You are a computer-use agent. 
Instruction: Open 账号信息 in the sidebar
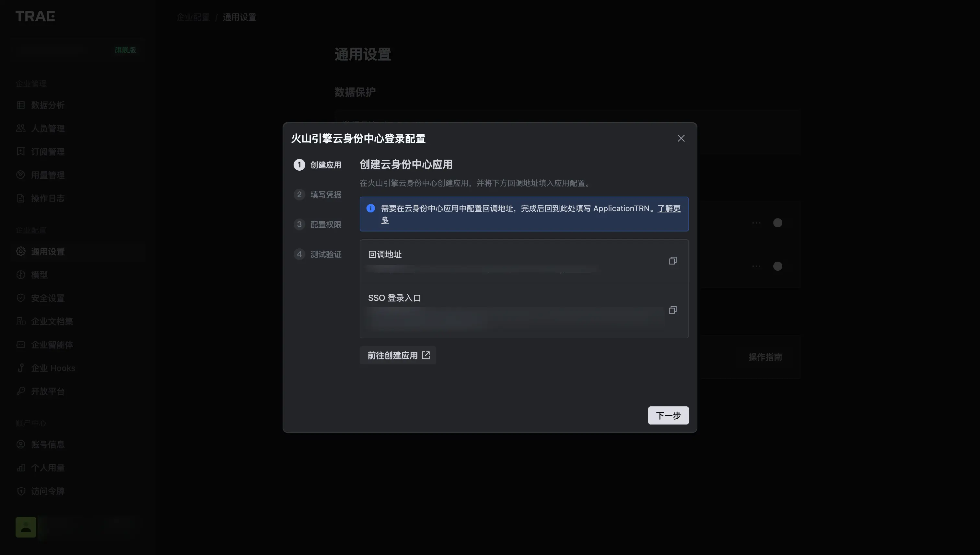click(x=78, y=445)
